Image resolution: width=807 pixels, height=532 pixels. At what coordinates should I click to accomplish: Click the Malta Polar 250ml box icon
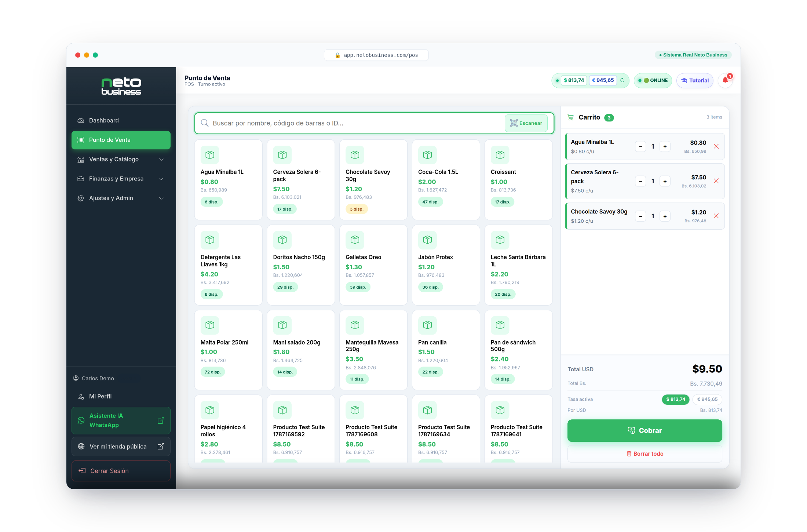[210, 325]
